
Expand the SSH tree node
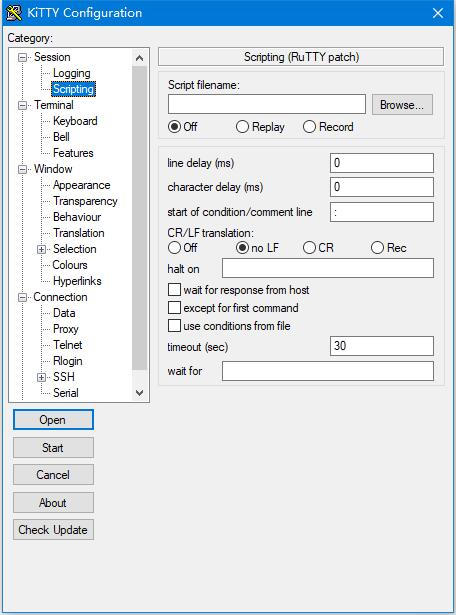pos(42,377)
